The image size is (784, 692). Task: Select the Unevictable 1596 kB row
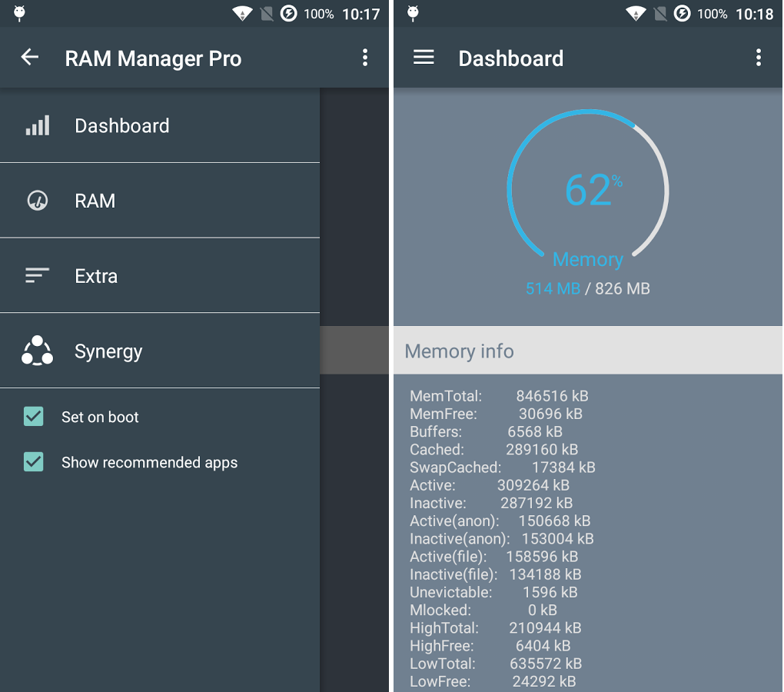[493, 592]
